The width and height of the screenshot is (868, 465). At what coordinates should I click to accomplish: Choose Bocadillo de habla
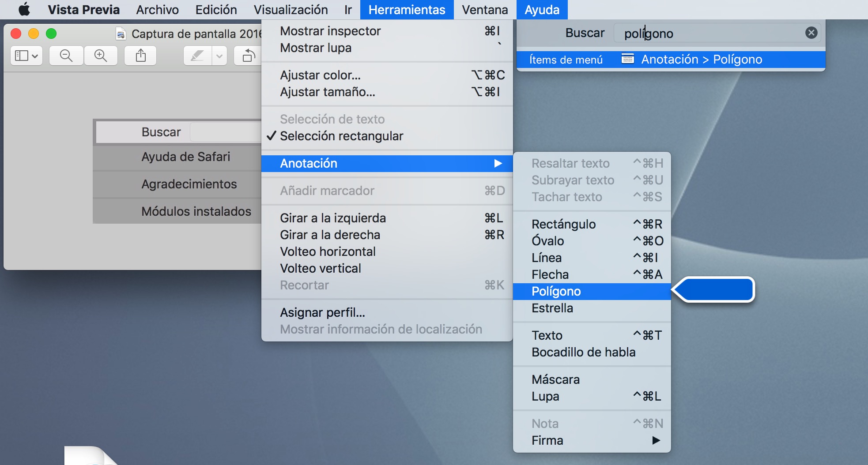(592, 352)
